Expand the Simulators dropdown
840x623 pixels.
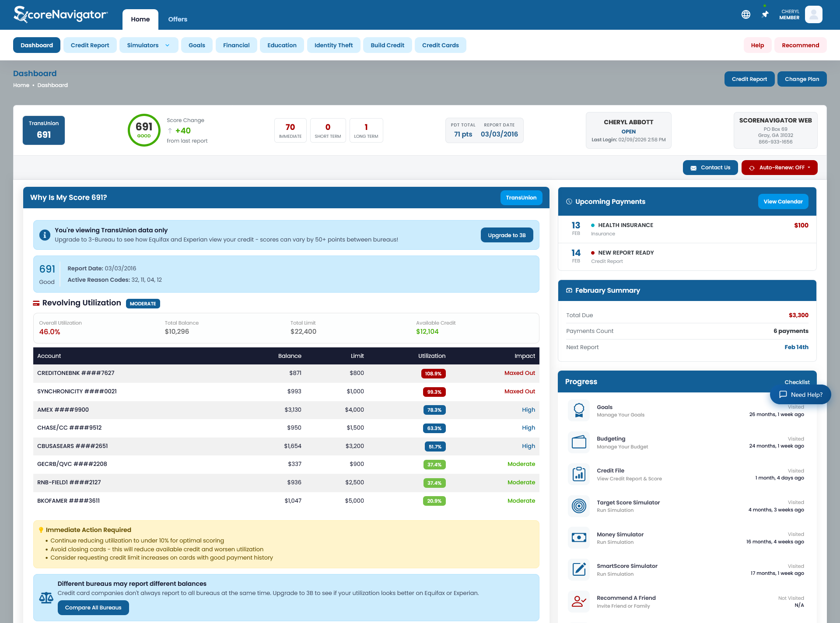coord(149,45)
